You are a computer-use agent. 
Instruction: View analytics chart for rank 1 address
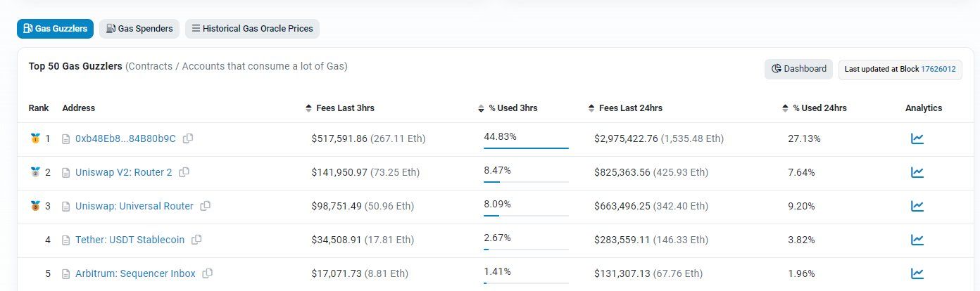tap(917, 138)
